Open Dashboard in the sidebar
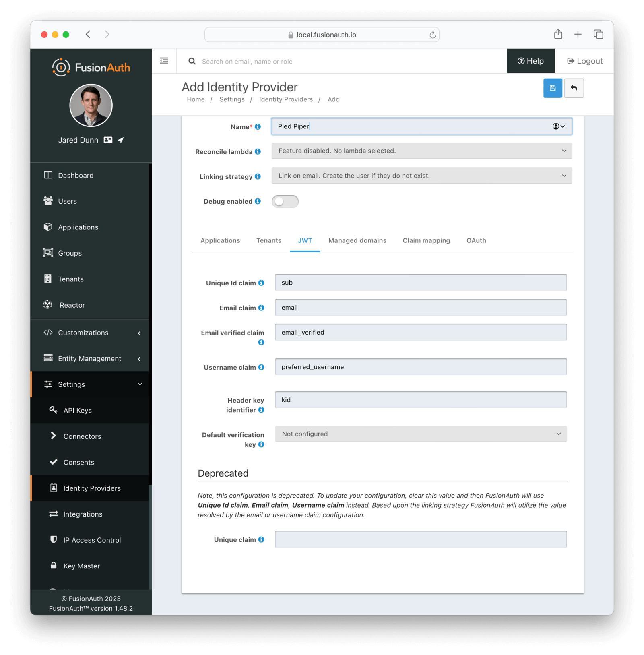Image resolution: width=644 pixels, height=655 pixels. click(x=89, y=176)
